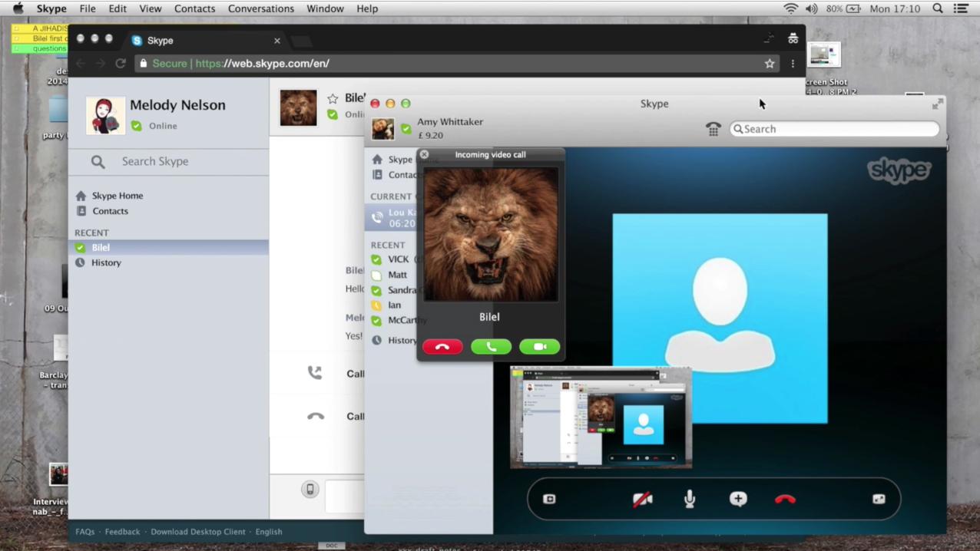The width and height of the screenshot is (980, 551).
Task: Open the Conversations menu
Action: [261, 8]
